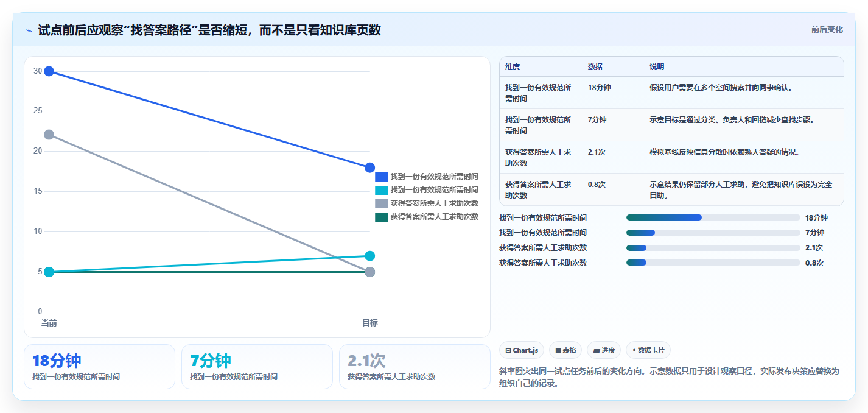Click the 前后变化 badge in the header
Viewport: 868px width, 413px height.
pyautogui.click(x=827, y=29)
